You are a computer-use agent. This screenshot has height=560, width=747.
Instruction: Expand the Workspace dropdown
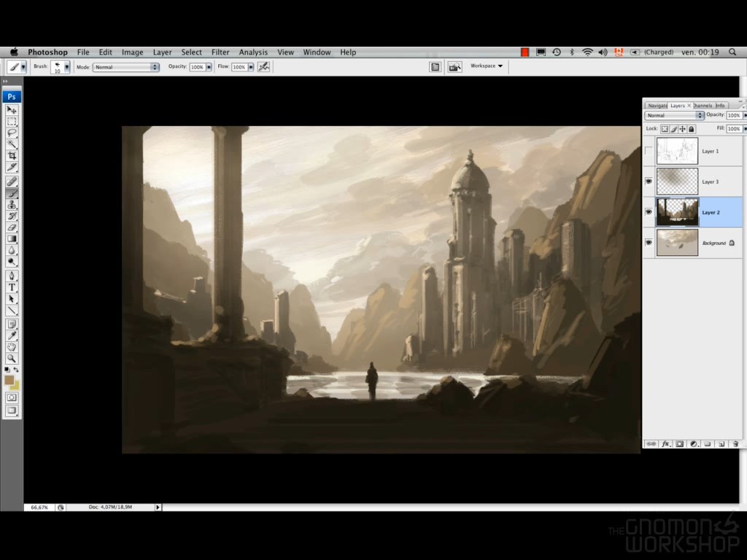click(x=487, y=66)
